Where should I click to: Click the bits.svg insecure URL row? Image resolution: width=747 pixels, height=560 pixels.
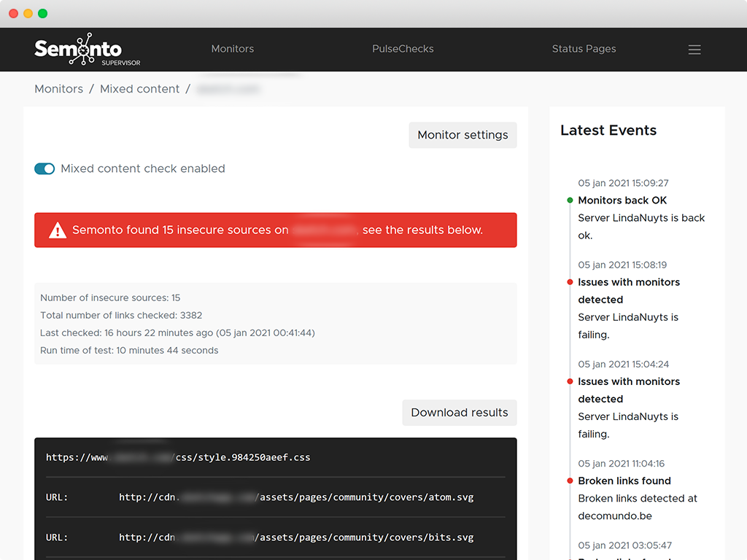pyautogui.click(x=296, y=537)
